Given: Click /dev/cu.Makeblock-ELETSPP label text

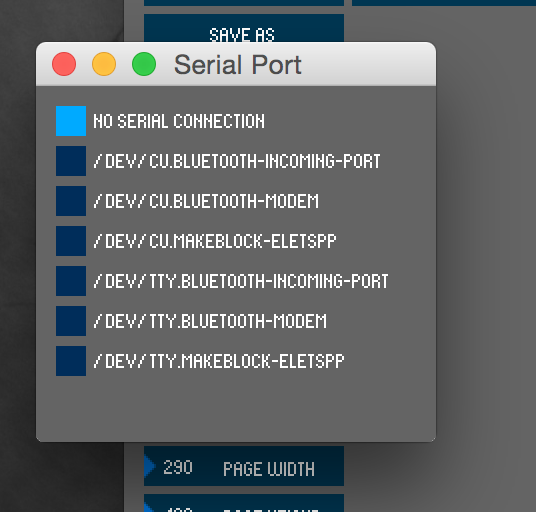Looking at the screenshot, I should pyautogui.click(x=215, y=241).
